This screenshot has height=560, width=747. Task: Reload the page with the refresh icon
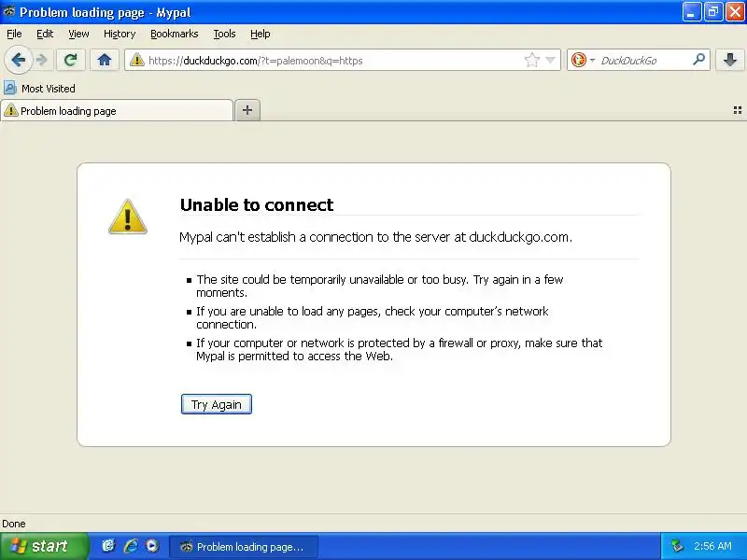[71, 61]
